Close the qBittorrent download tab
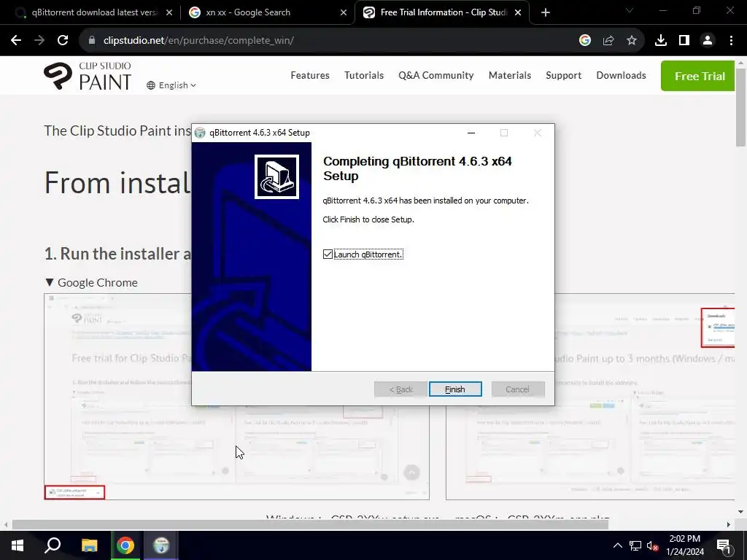Screen dimensions: 747x560 tap(169, 13)
